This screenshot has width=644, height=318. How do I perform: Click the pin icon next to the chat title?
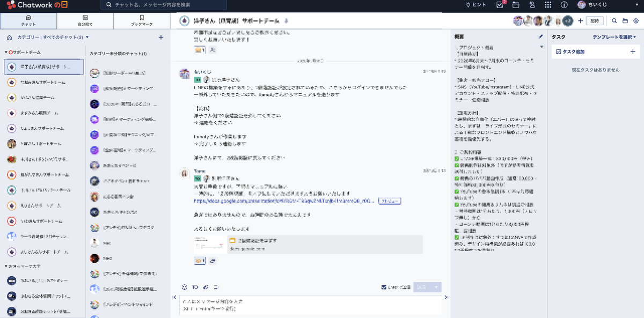pos(285,21)
